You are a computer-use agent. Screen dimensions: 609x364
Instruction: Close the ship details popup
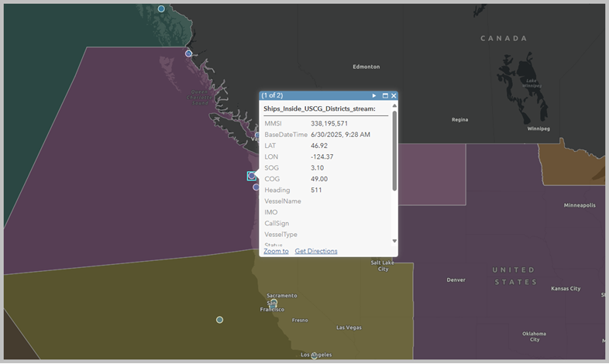(394, 95)
